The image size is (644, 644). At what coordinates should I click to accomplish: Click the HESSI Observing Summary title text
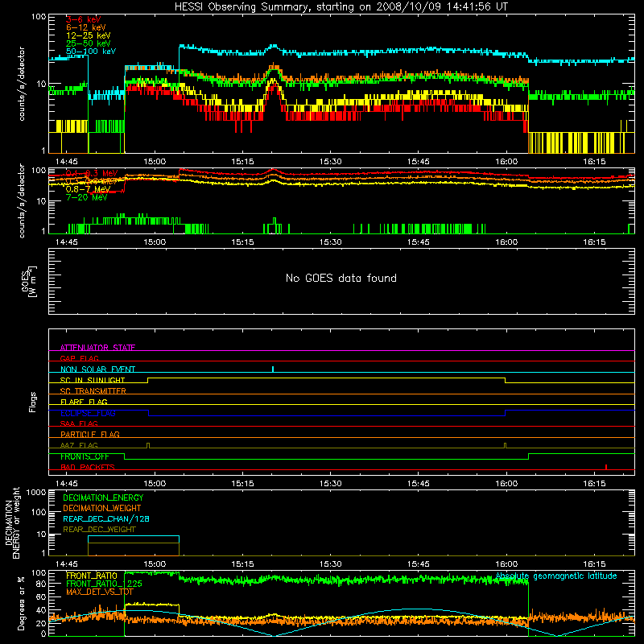[x=341, y=7]
